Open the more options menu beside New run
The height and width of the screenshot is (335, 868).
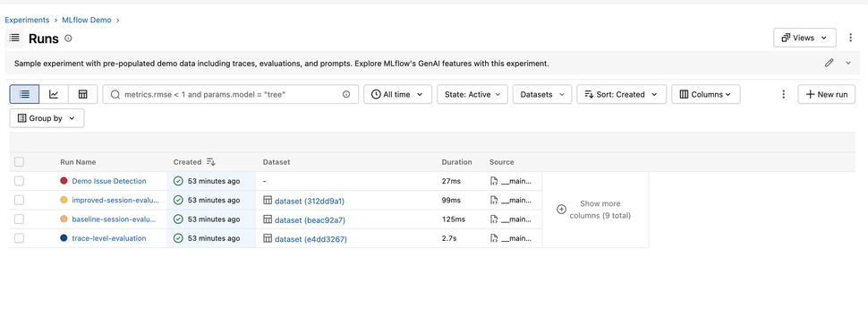pos(783,94)
